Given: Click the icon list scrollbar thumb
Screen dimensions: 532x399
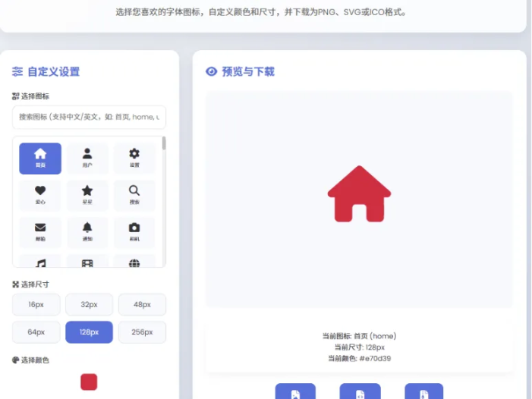Looking at the screenshot, I should coord(164,143).
